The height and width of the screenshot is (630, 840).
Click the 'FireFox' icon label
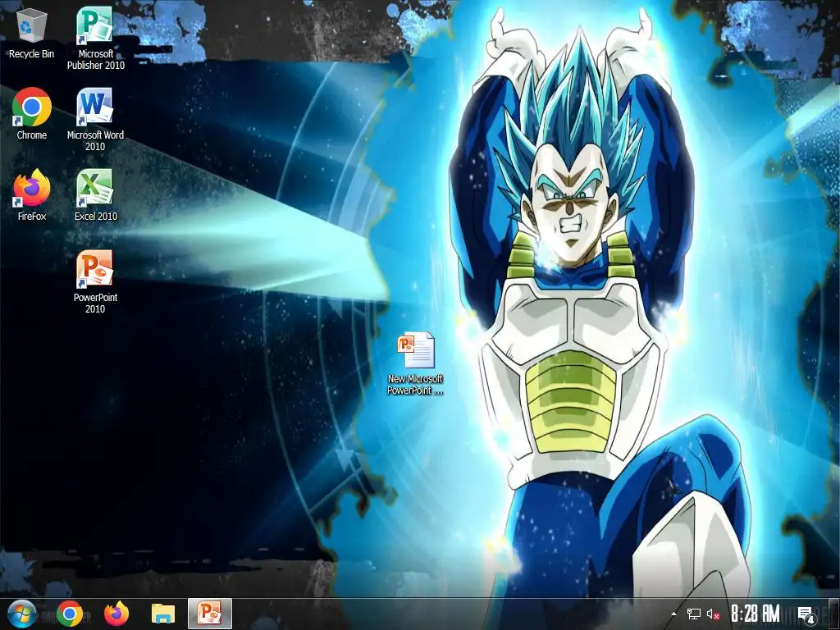click(32, 217)
